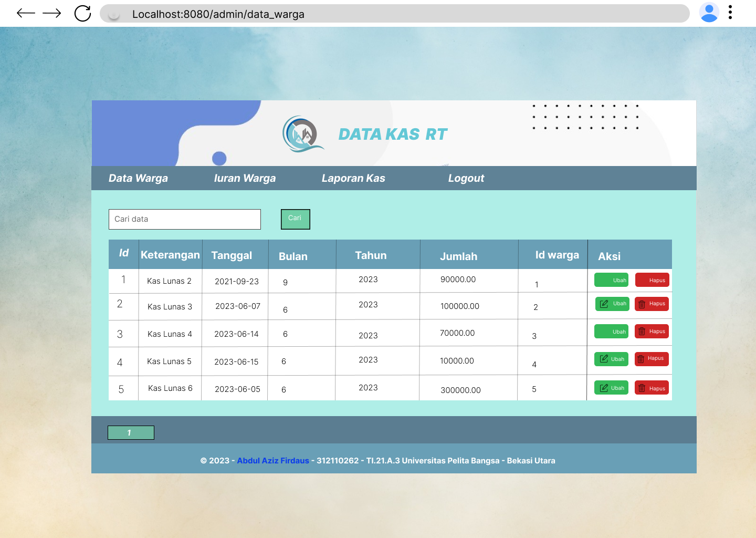Viewport: 756px width, 538px height.
Task: Select pagination page 1
Action: (x=130, y=432)
